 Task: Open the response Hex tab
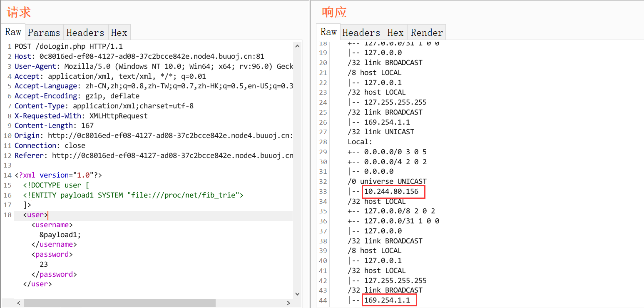[395, 33]
